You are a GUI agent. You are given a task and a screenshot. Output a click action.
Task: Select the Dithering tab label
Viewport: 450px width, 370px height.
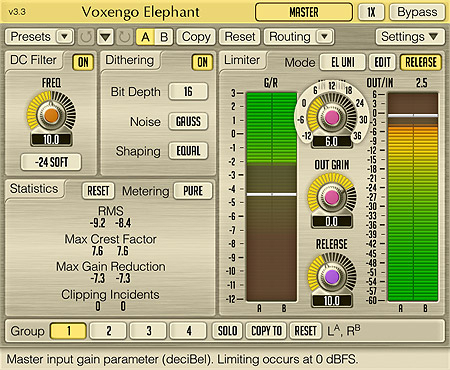[x=130, y=60]
